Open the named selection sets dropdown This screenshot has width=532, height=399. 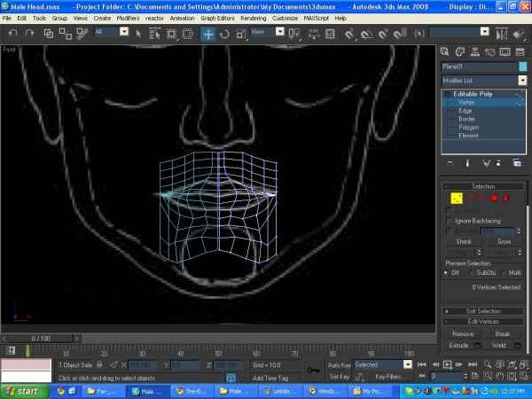485,32
